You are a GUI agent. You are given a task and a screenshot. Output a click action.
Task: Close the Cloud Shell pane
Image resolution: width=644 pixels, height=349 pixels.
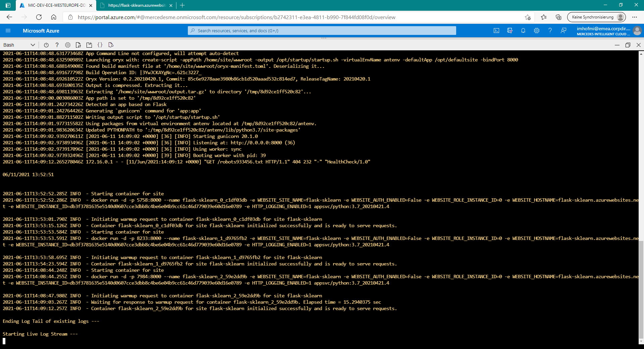[639, 45]
